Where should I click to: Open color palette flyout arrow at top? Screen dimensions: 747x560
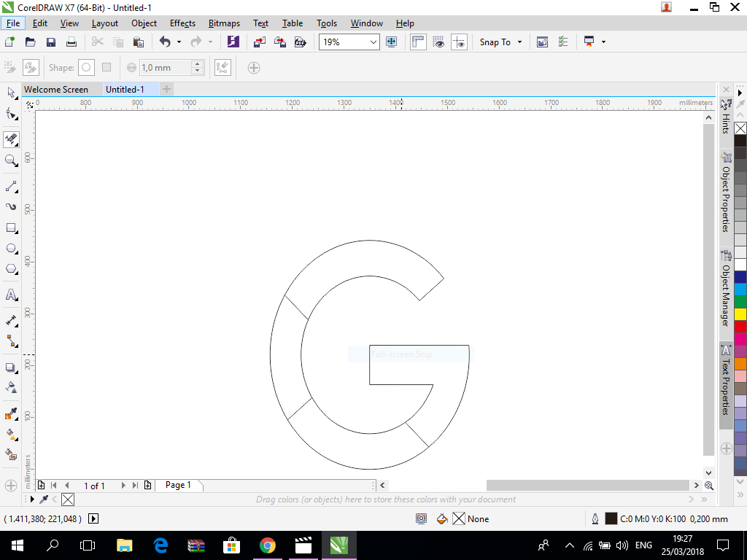(x=740, y=93)
